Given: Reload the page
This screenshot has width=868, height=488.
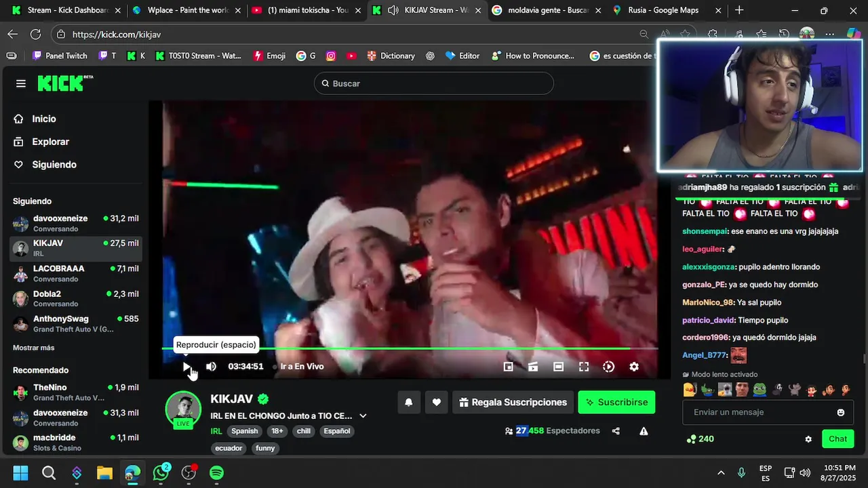Looking at the screenshot, I should point(35,34).
